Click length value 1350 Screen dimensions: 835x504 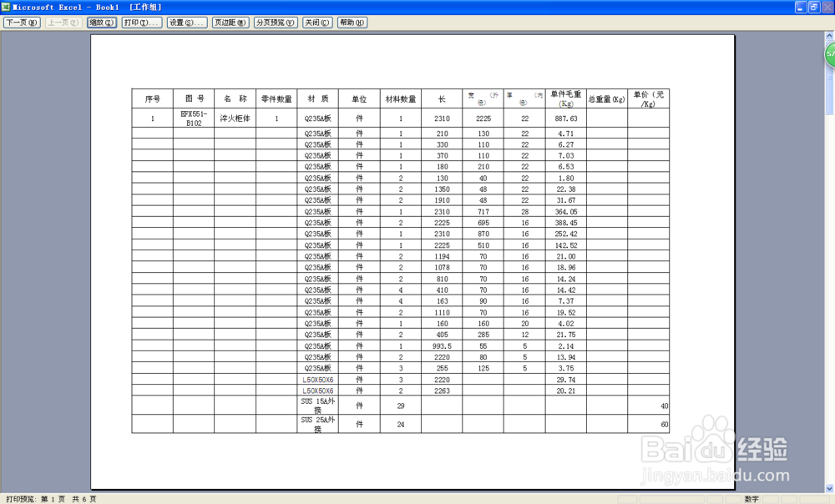point(442,189)
